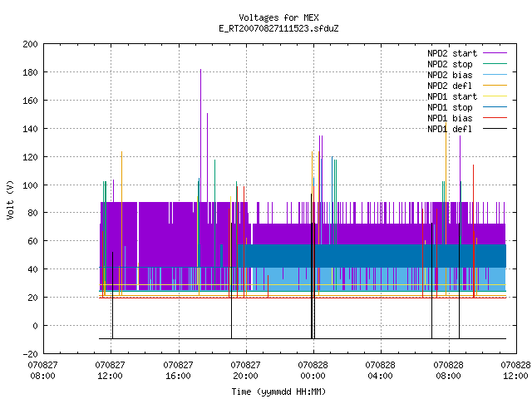Click the '070827 08:00' time tick label
The height and width of the screenshot is (399, 532).
click(x=42, y=371)
